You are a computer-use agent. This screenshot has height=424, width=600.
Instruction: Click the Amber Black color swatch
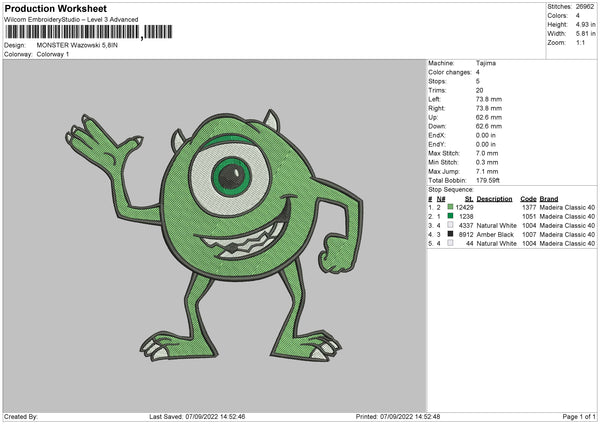450,234
